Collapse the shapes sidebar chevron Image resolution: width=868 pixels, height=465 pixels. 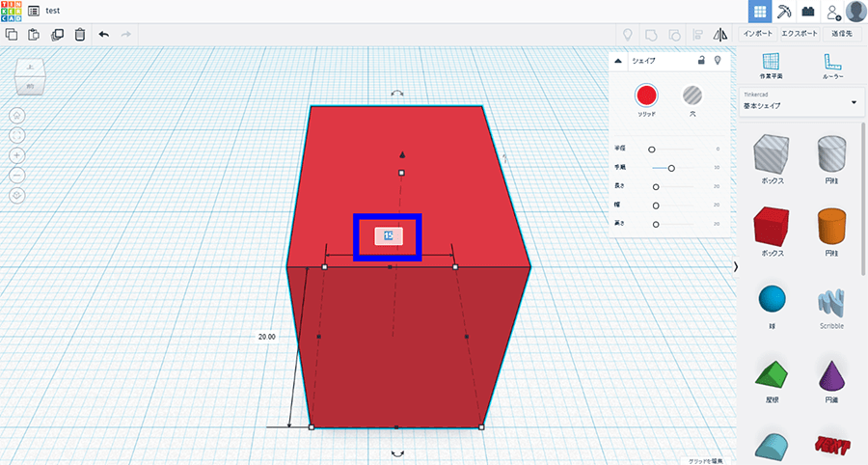(736, 267)
